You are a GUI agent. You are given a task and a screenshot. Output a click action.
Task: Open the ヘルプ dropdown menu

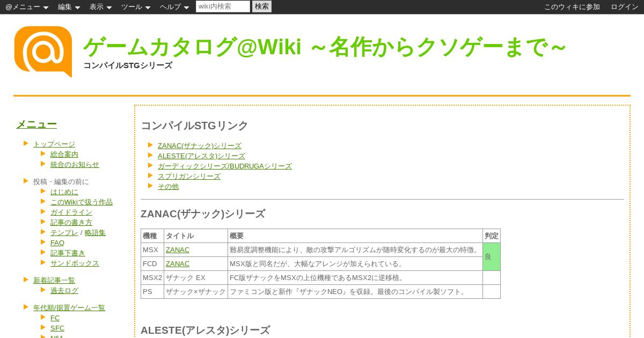pos(174,7)
